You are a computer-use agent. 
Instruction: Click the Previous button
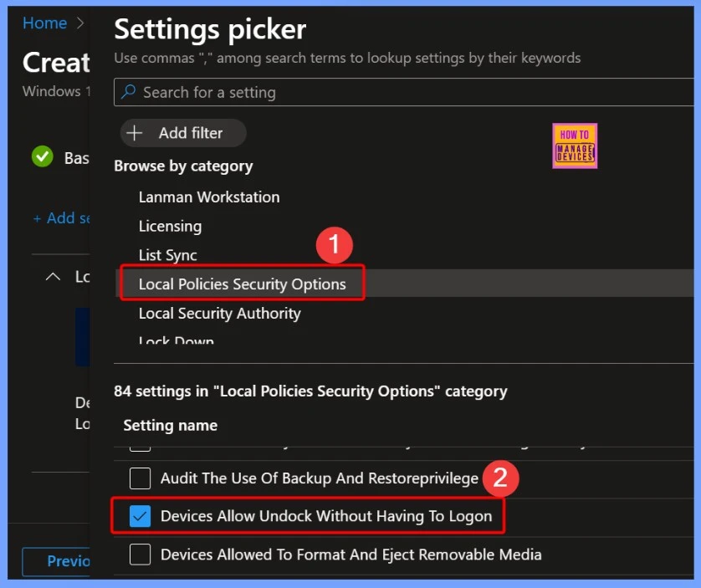59,561
